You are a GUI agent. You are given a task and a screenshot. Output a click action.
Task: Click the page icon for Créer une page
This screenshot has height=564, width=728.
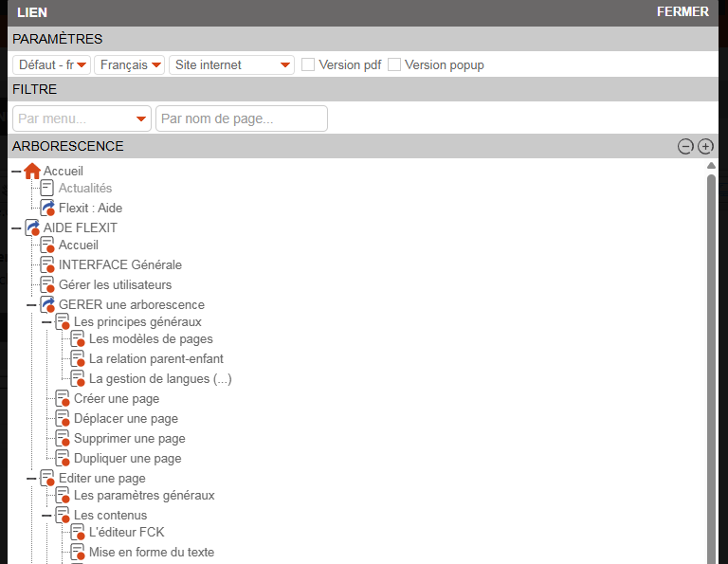click(63, 399)
